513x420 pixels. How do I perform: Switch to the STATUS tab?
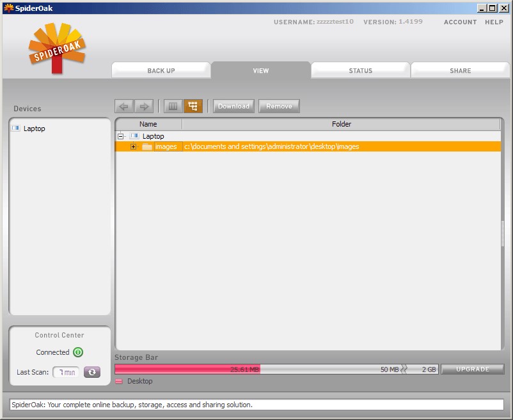pos(361,70)
